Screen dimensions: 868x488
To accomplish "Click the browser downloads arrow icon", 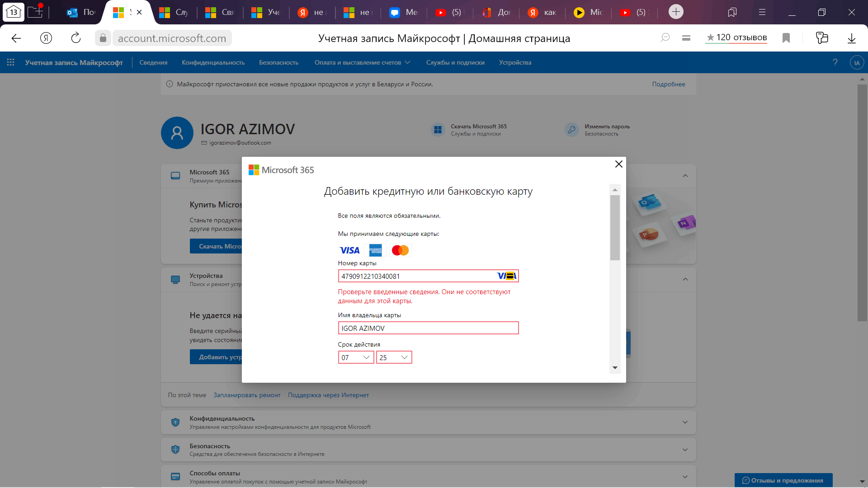I will [x=851, y=38].
